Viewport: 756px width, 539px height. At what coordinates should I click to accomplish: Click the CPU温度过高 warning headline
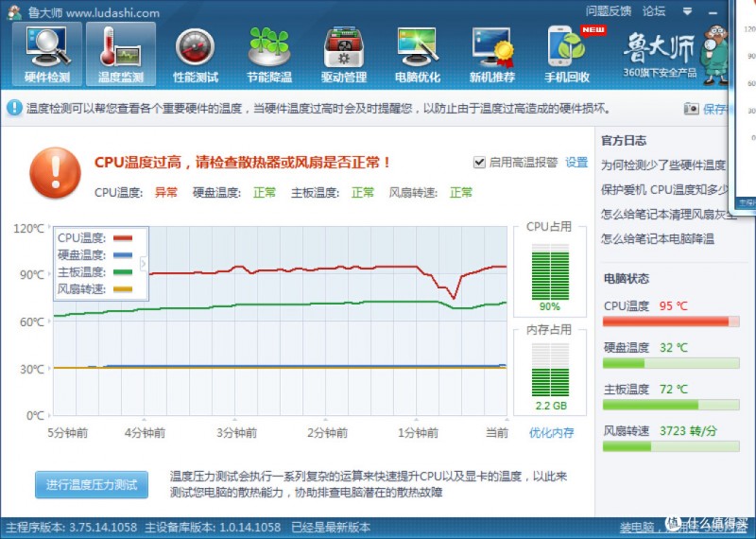[242, 162]
